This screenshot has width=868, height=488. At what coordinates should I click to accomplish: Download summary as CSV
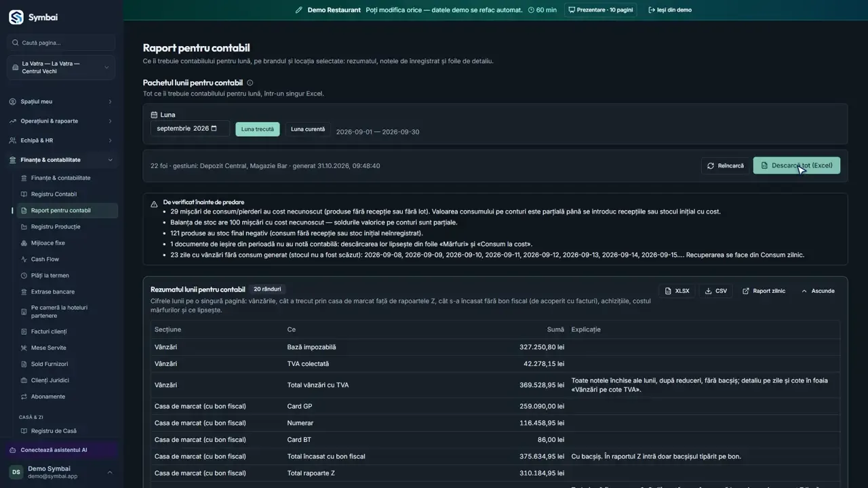click(x=716, y=291)
